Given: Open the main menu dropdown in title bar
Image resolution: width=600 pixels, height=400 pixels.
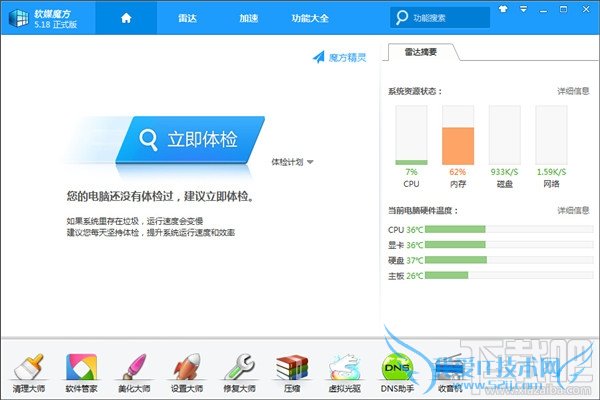Looking at the screenshot, I should click(x=523, y=9).
